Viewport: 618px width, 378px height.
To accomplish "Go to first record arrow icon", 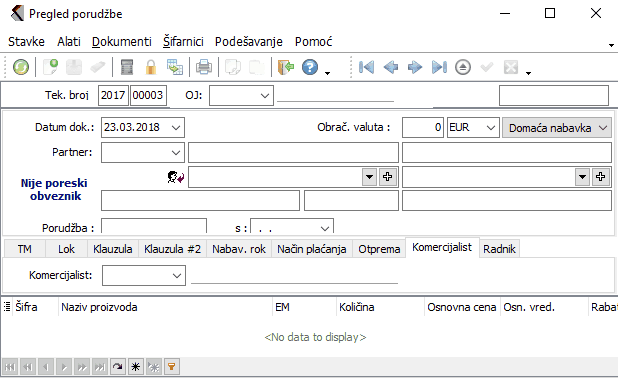I will (x=367, y=67).
